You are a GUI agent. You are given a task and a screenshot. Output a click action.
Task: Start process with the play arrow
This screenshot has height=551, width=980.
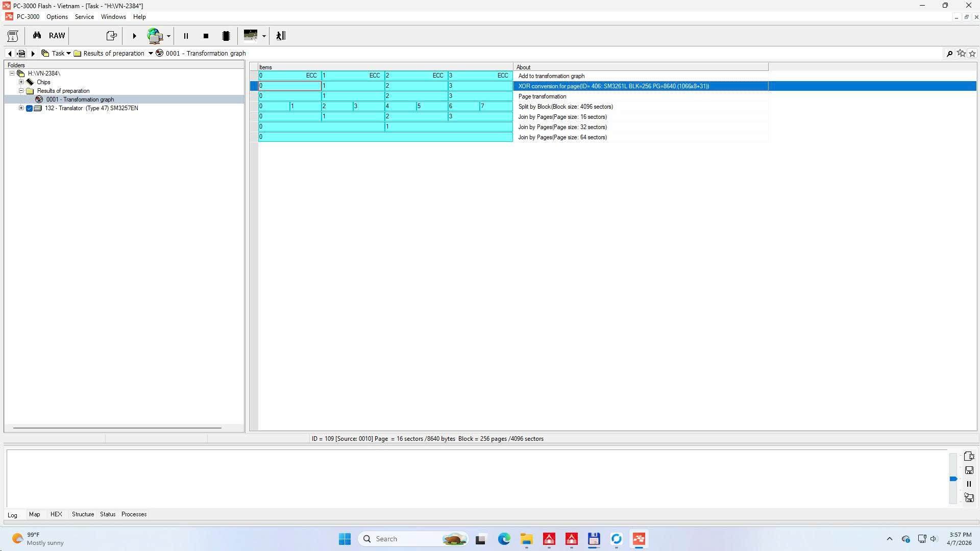point(134,36)
